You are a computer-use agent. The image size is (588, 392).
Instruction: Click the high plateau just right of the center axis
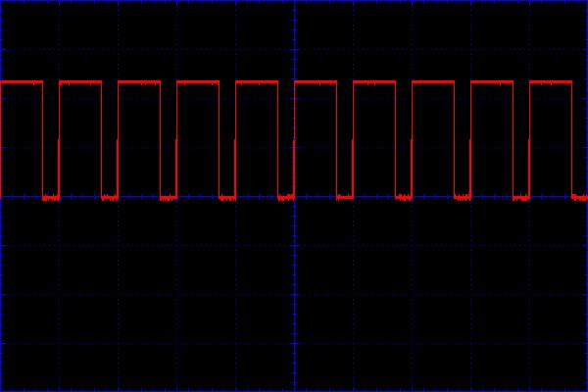(316, 83)
